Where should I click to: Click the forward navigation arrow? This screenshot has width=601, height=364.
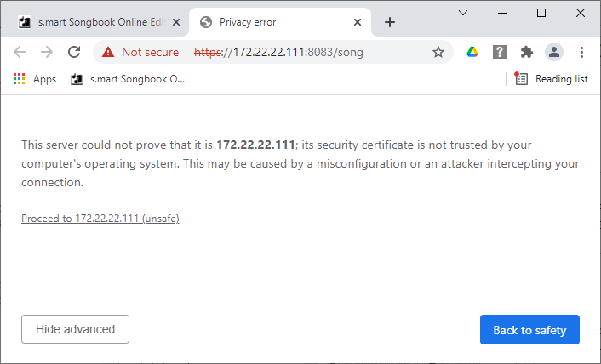click(x=47, y=52)
